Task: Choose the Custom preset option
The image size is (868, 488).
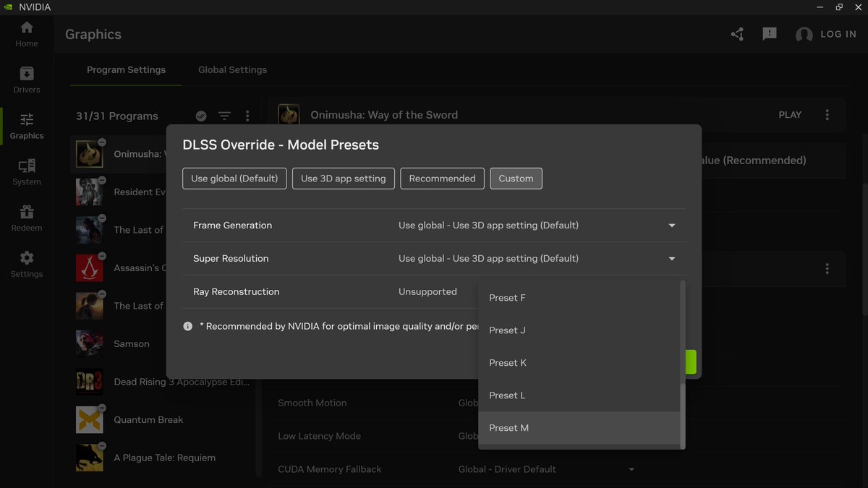Action: (516, 179)
